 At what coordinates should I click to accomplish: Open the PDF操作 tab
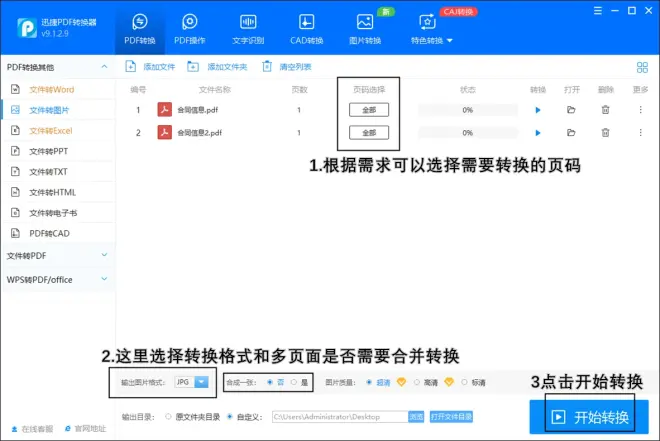coord(190,29)
